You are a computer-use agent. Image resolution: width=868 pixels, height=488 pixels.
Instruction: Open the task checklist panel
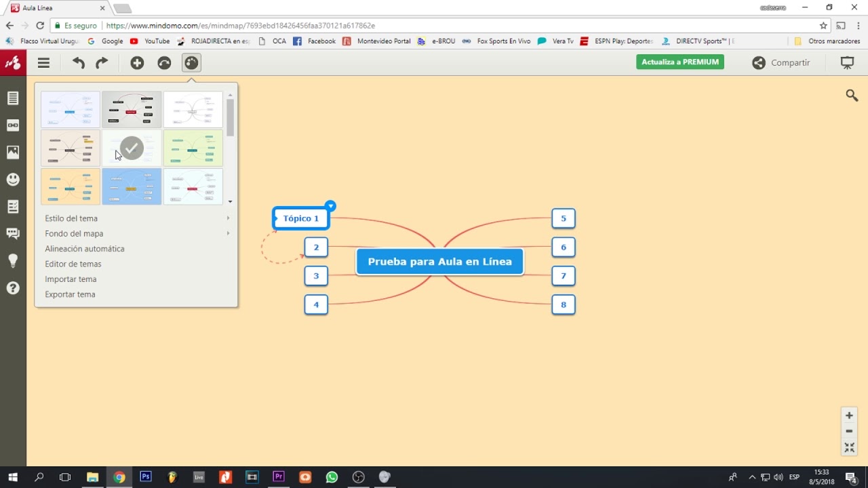pos(13,207)
